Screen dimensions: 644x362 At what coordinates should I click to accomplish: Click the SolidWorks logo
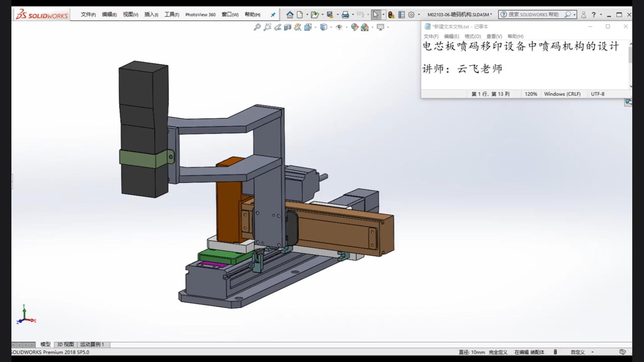pyautogui.click(x=42, y=14)
